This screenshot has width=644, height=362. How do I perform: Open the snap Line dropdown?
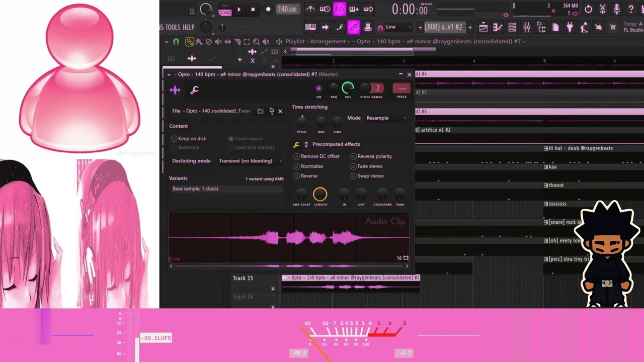(399, 27)
